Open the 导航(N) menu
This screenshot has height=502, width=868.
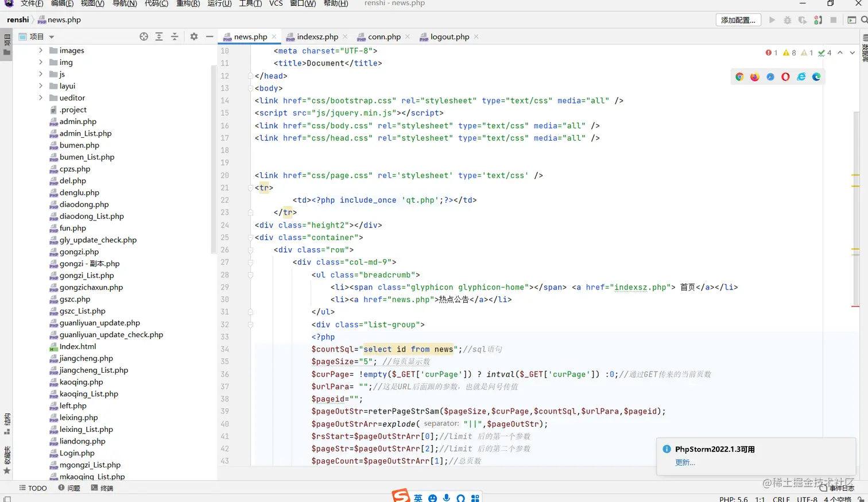coord(125,3)
